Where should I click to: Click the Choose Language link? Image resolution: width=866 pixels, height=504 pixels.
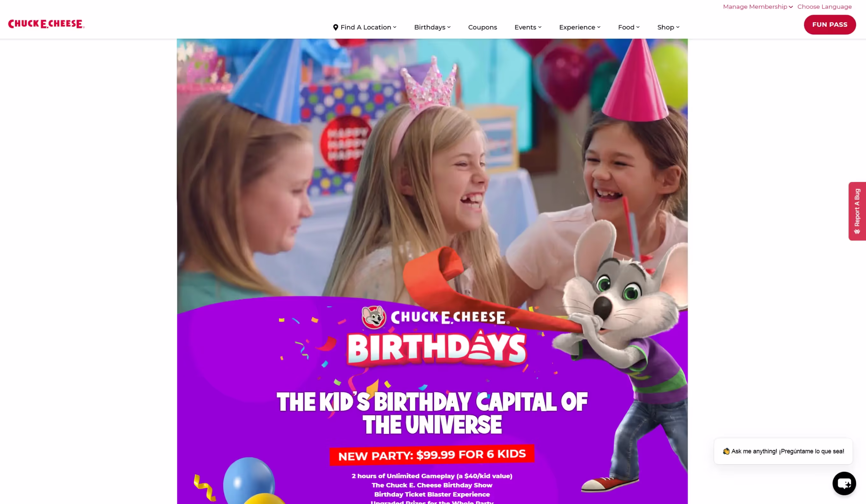pos(824,7)
